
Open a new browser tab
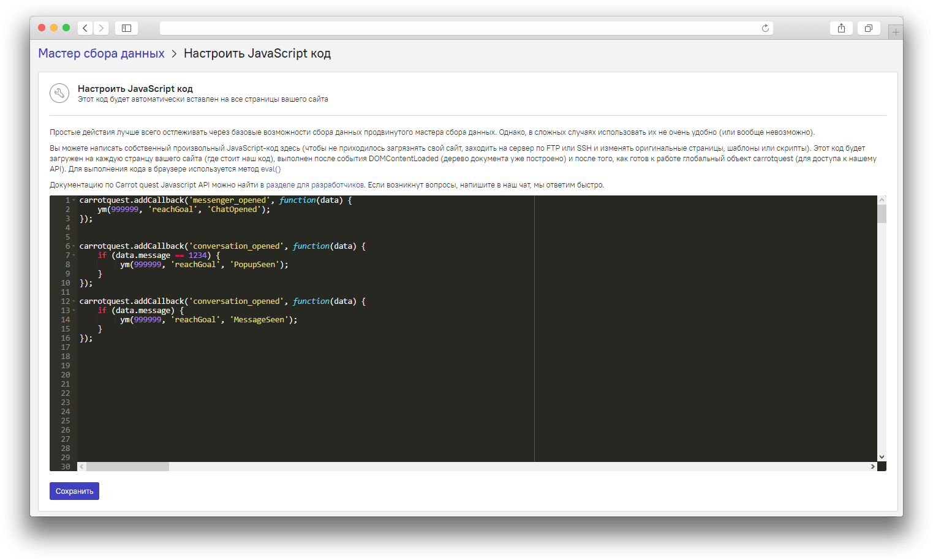896,31
